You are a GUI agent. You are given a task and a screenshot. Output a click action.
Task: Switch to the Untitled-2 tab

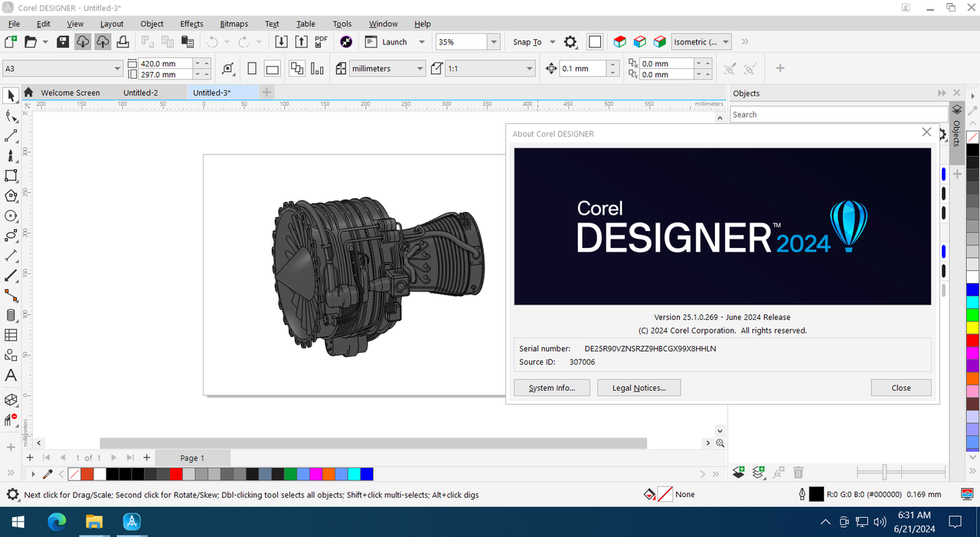pos(141,93)
